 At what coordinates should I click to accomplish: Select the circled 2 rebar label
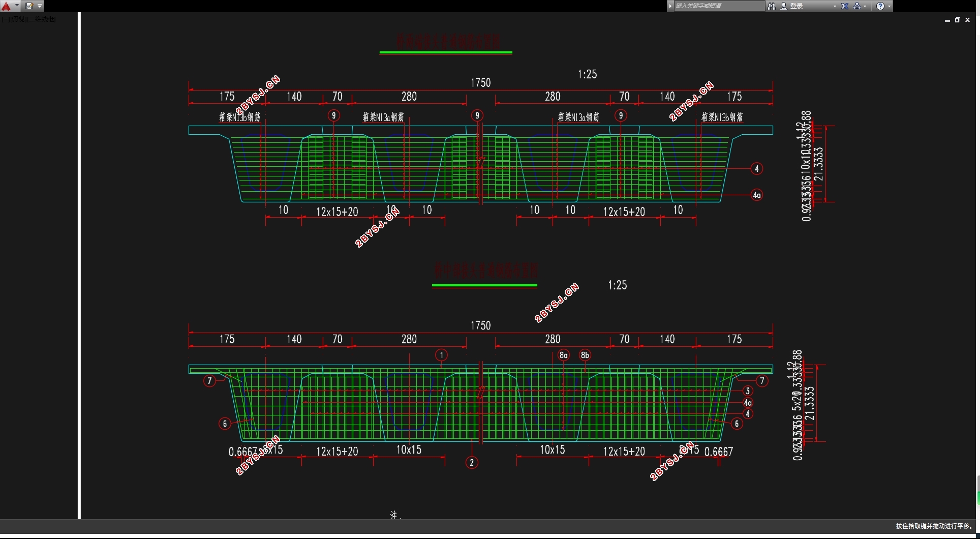(472, 462)
